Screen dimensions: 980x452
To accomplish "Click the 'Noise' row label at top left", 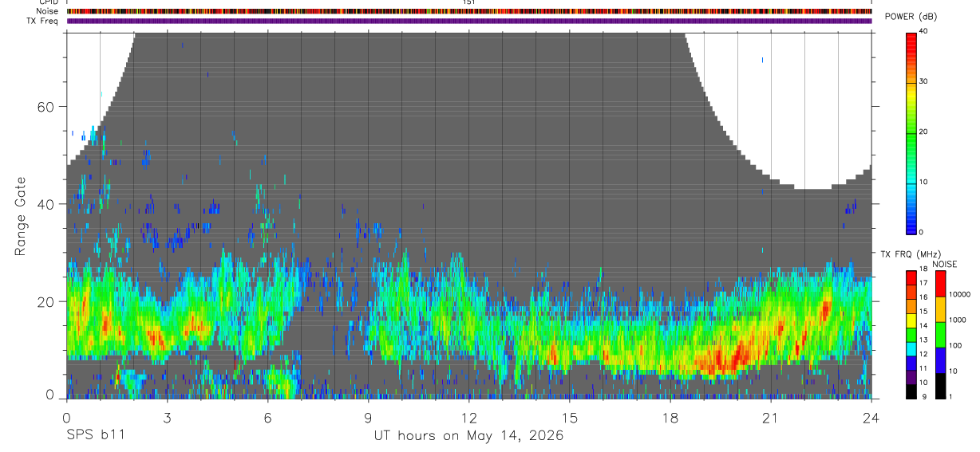I will point(48,11).
